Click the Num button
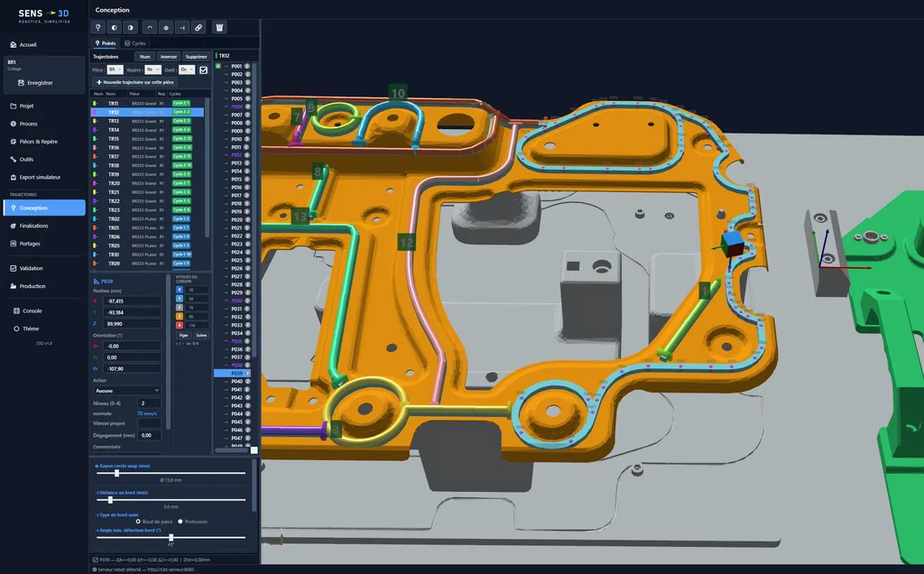924x574 pixels. point(145,57)
